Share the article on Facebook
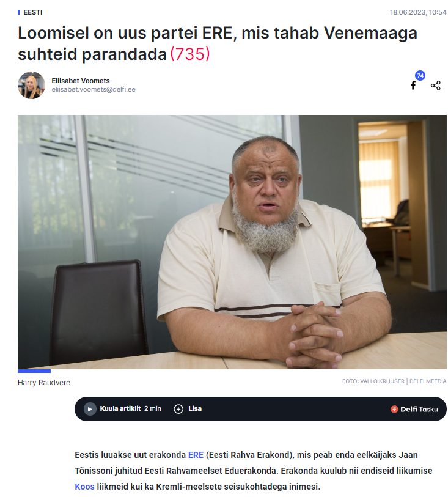The image size is (448, 497). (413, 85)
